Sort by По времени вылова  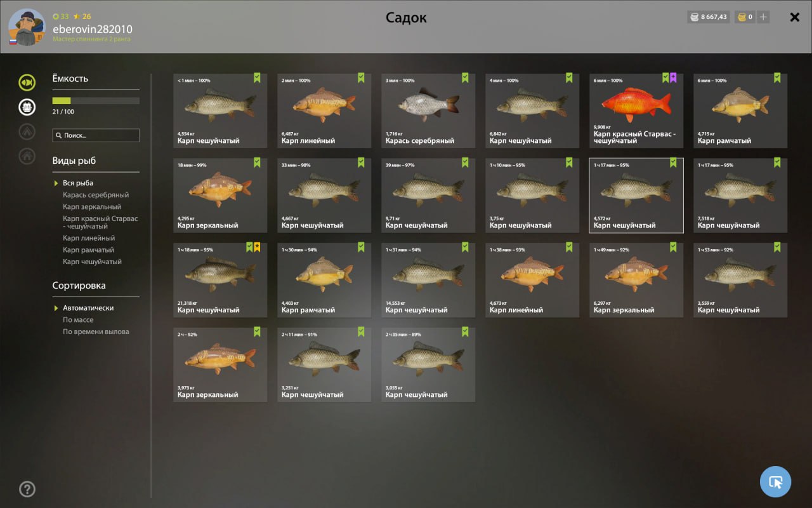coord(96,331)
